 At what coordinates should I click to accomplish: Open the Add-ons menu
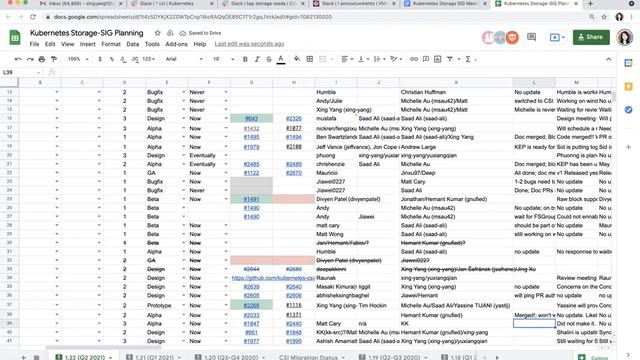coord(176,44)
